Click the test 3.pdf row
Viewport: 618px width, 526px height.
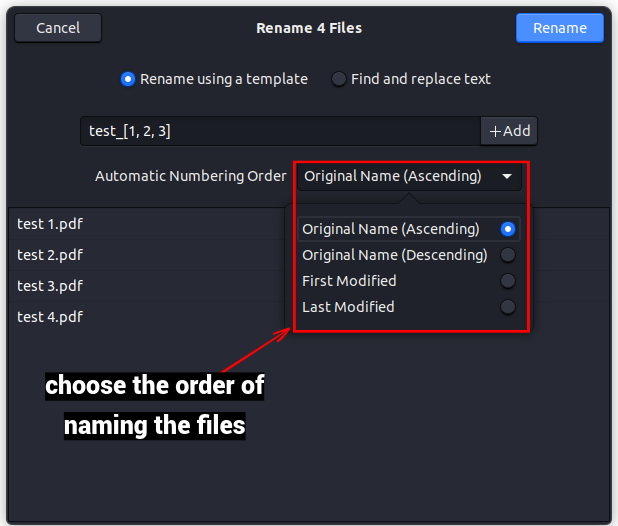(50, 286)
